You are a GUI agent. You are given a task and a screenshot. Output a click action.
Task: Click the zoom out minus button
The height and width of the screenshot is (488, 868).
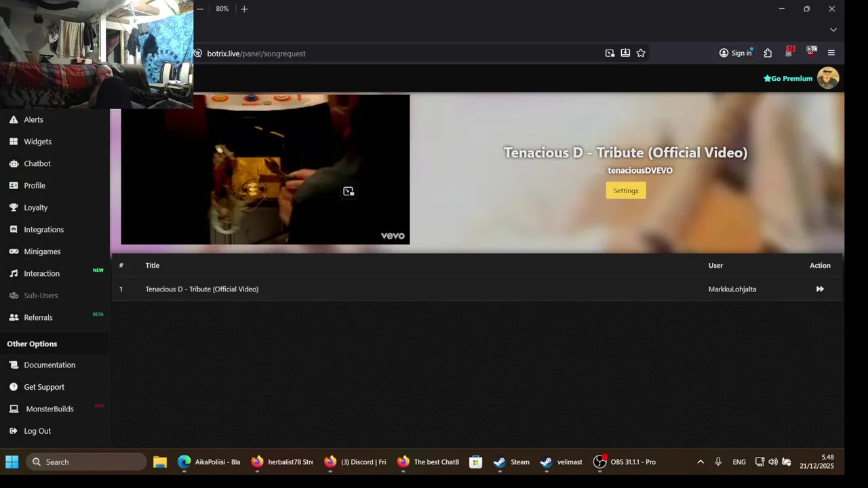[x=200, y=9]
